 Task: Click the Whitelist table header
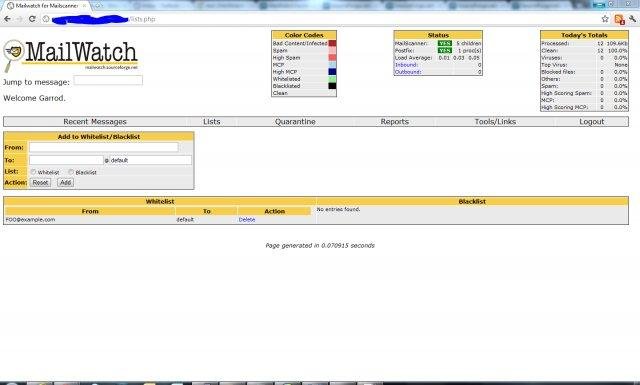click(160, 202)
